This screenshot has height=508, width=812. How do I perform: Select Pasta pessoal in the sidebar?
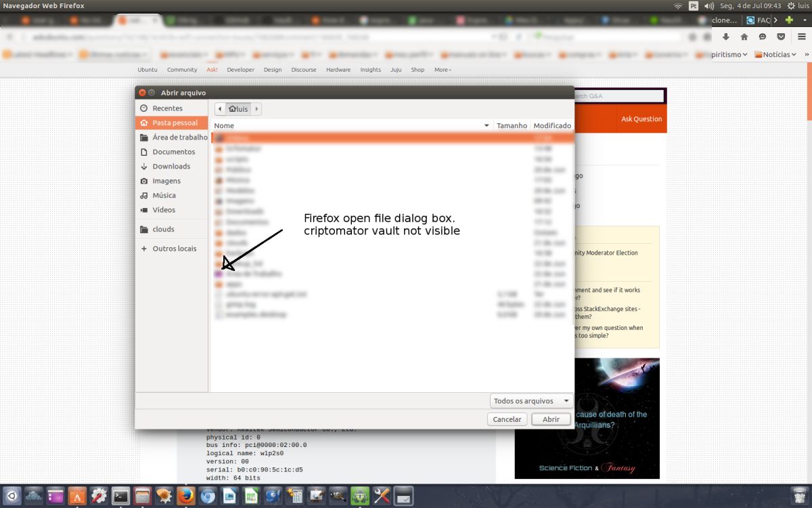[x=171, y=123]
